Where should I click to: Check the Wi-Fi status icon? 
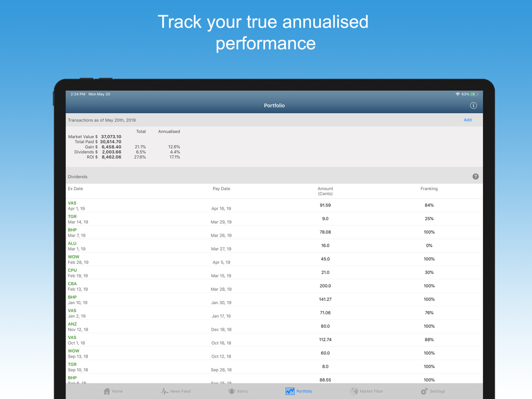pyautogui.click(x=458, y=94)
